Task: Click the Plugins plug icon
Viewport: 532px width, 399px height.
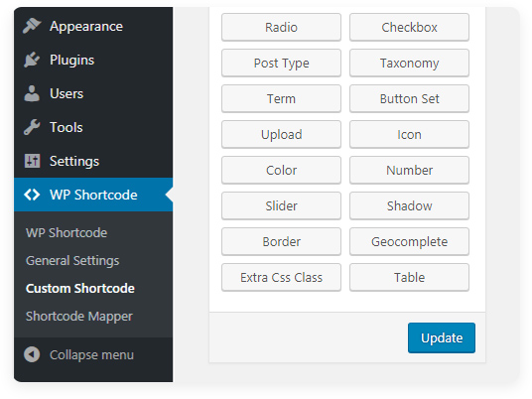Action: [32, 60]
